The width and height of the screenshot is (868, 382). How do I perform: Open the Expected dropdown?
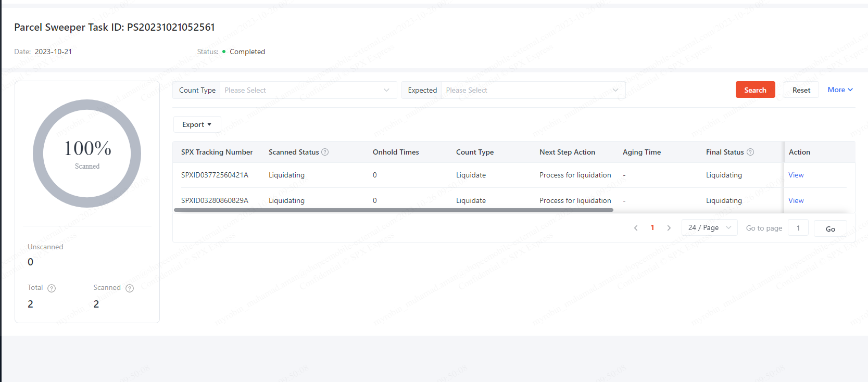533,90
